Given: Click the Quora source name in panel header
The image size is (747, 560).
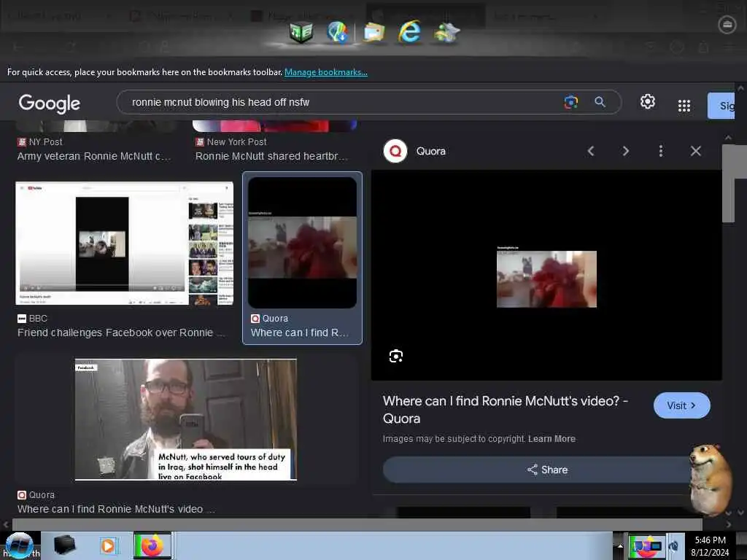Looking at the screenshot, I should click(430, 151).
